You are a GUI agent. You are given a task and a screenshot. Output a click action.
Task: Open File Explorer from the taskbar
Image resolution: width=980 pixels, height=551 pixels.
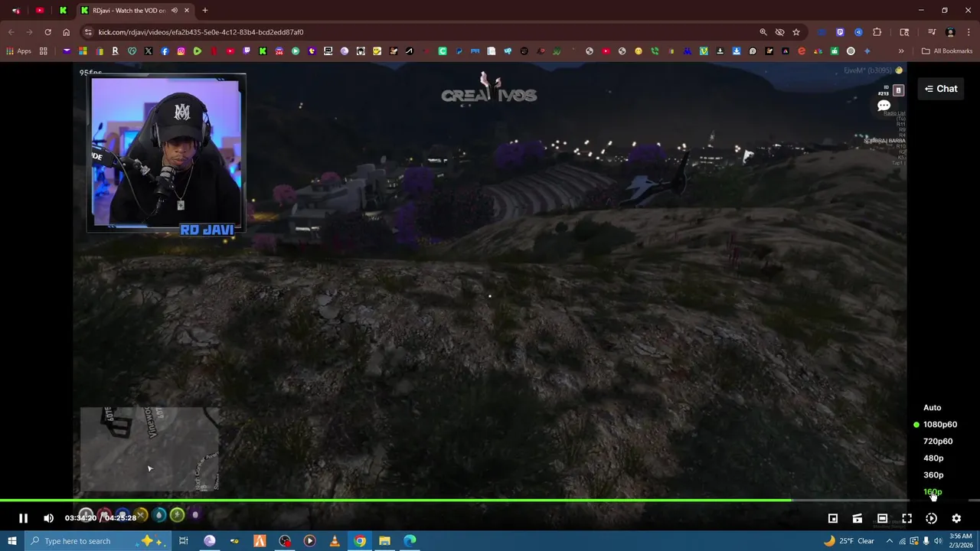pyautogui.click(x=384, y=541)
